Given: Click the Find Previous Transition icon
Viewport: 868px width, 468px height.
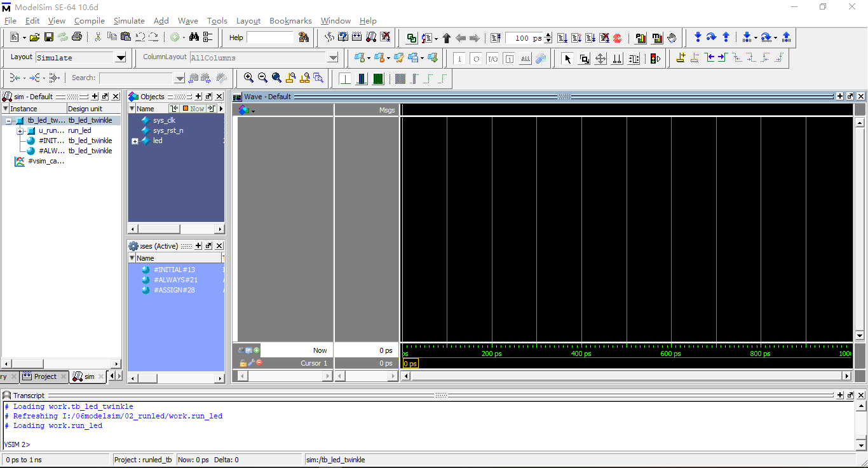Looking at the screenshot, I should (709, 58).
